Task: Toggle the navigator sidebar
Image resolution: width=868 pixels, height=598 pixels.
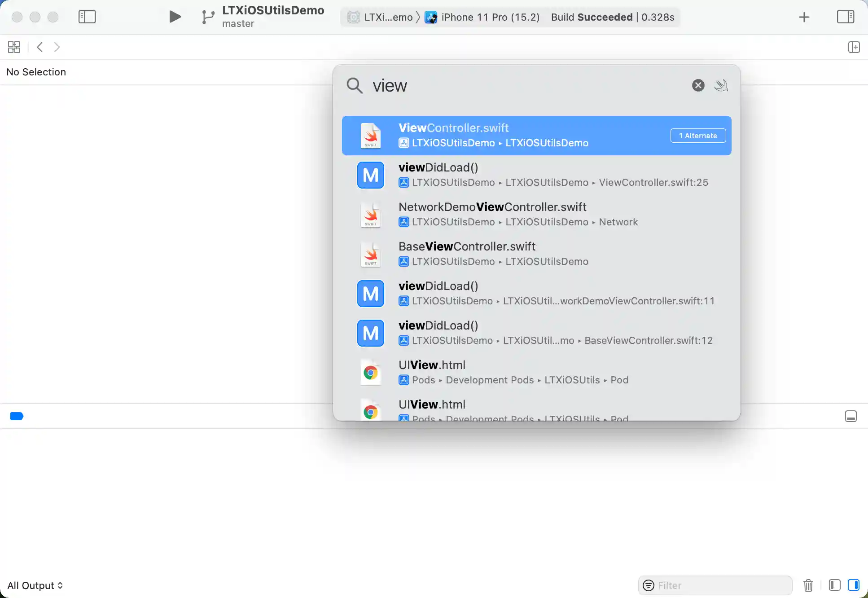Action: 87,17
